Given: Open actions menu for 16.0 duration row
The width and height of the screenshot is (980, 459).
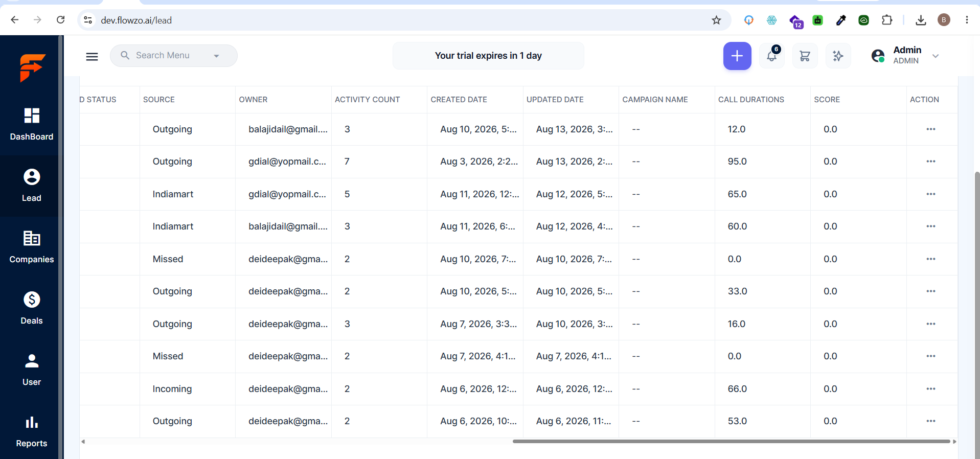Looking at the screenshot, I should [931, 324].
